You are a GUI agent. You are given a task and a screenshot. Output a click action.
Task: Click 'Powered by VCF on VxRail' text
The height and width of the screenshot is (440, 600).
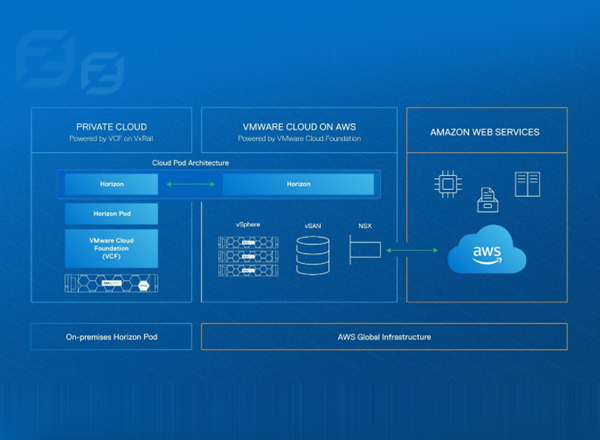[111, 139]
